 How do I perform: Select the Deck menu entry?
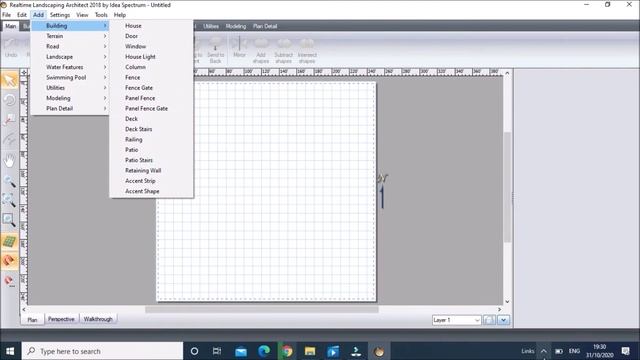pos(151,119)
